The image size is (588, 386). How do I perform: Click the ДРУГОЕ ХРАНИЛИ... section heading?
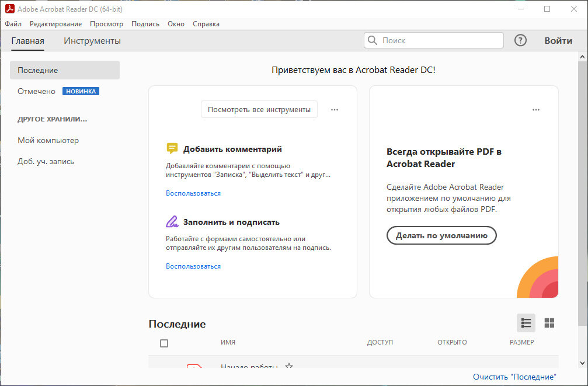click(x=52, y=119)
